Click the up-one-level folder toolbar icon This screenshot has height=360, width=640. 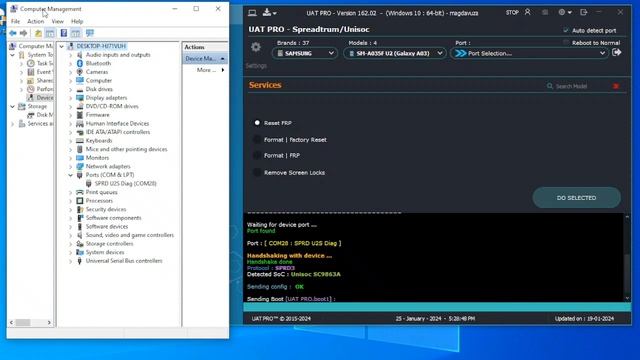tap(38, 33)
